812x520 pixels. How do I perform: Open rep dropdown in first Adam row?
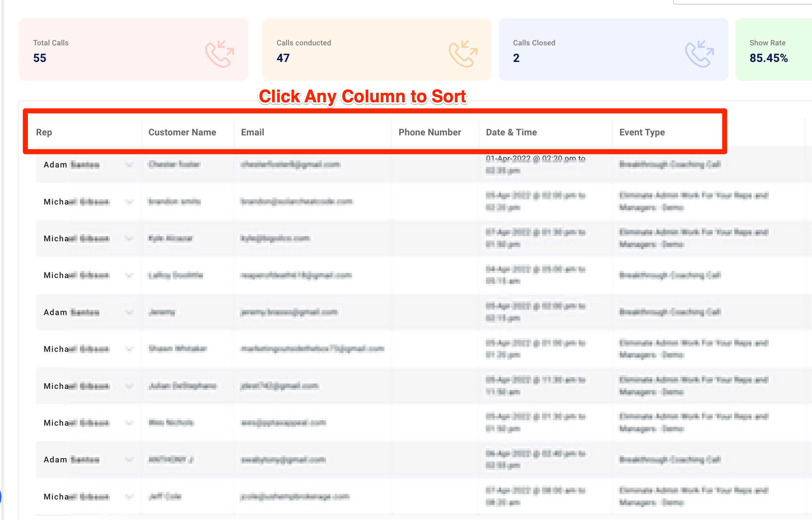click(129, 165)
